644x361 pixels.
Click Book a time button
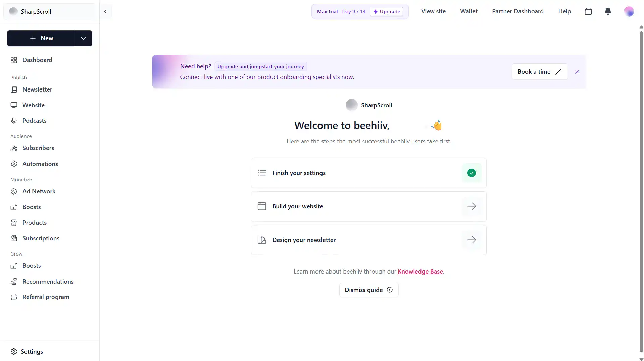coord(540,72)
